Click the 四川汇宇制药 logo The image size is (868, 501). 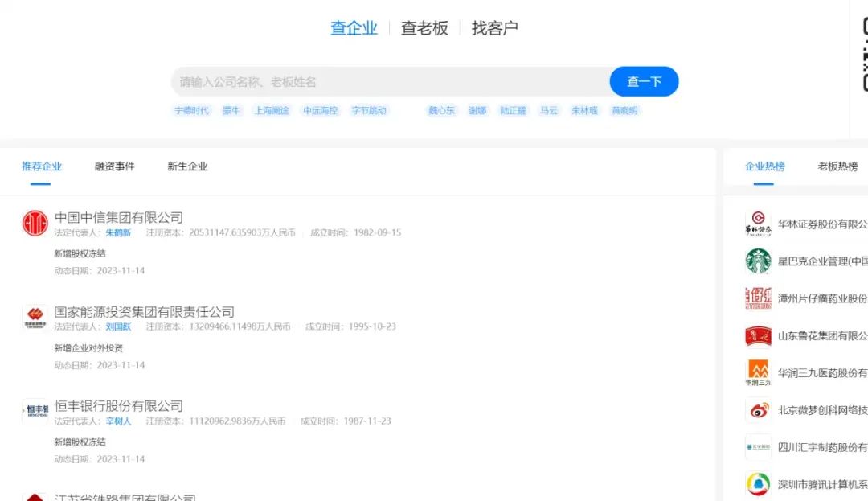758,447
